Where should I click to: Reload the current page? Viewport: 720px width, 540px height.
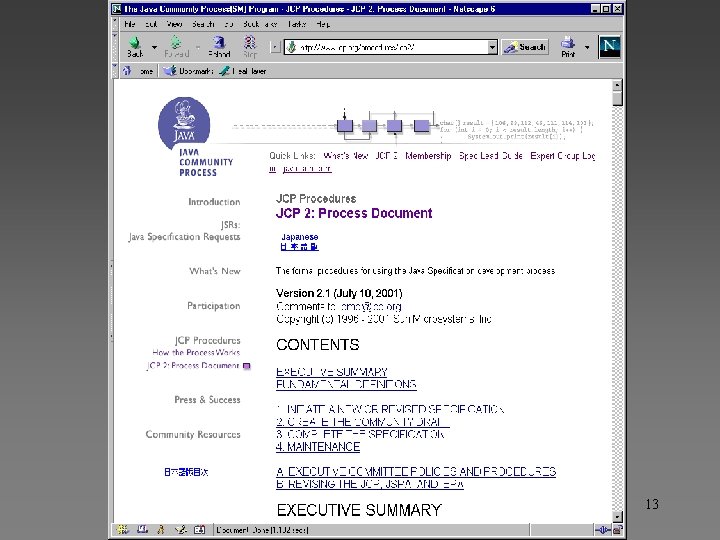(x=219, y=46)
